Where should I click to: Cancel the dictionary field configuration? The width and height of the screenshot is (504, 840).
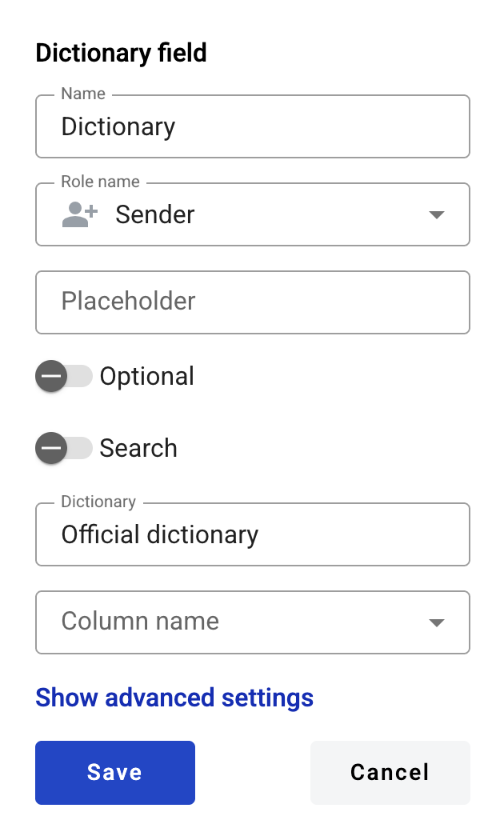(x=390, y=772)
